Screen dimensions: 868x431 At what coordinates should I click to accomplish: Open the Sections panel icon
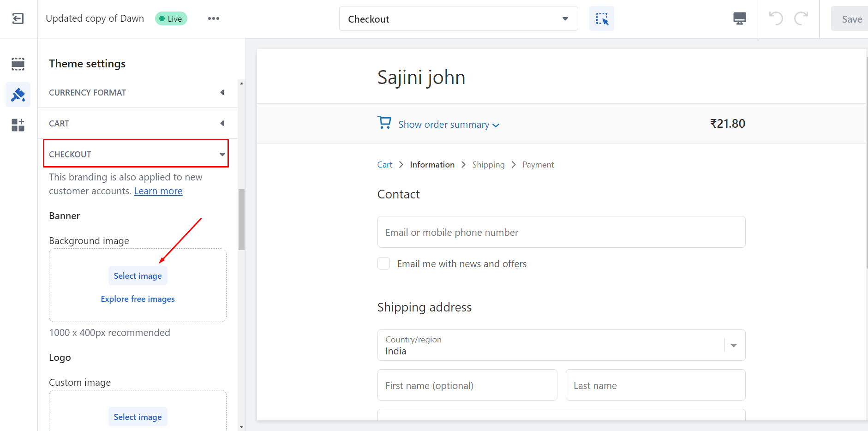coord(18,64)
